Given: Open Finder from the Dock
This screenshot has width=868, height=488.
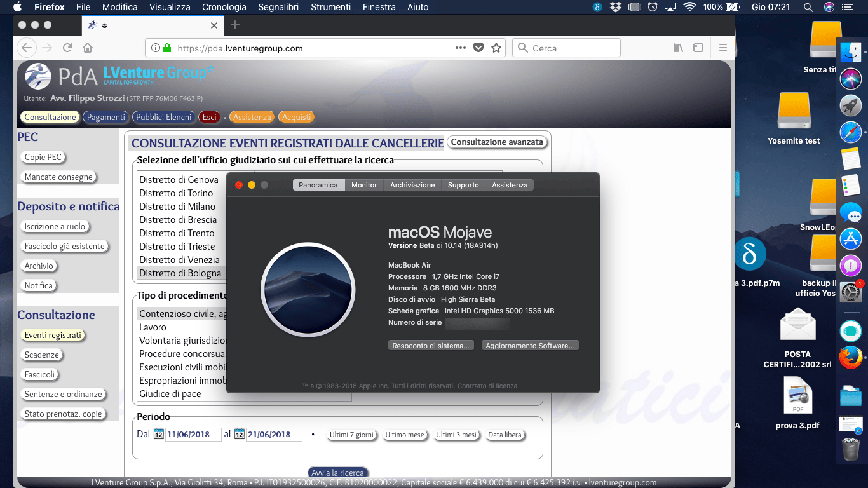Looking at the screenshot, I should (x=850, y=52).
